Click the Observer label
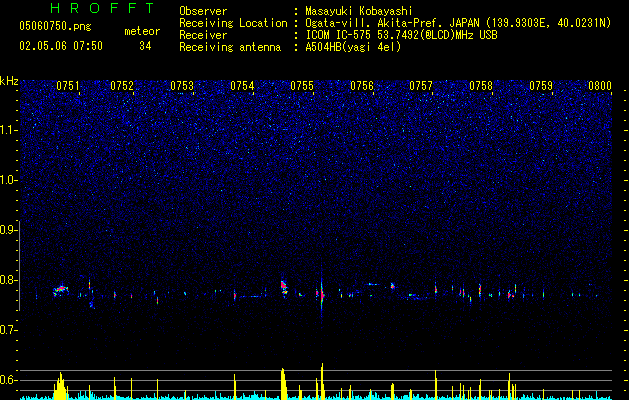Image resolution: width=629 pixels, height=400 pixels. [203, 11]
